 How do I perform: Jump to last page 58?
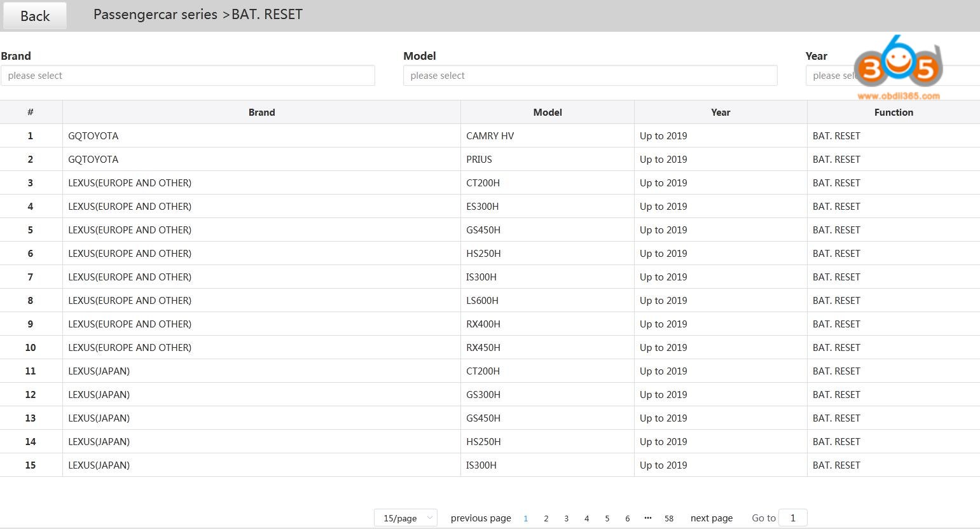(x=669, y=518)
